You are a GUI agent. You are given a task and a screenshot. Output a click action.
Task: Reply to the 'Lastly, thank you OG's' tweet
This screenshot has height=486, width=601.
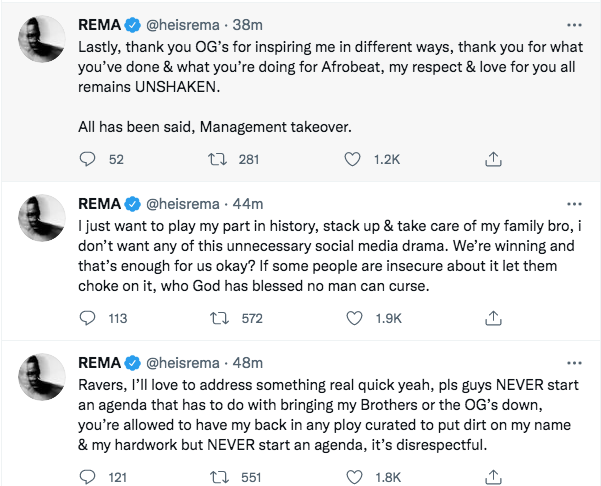click(87, 159)
